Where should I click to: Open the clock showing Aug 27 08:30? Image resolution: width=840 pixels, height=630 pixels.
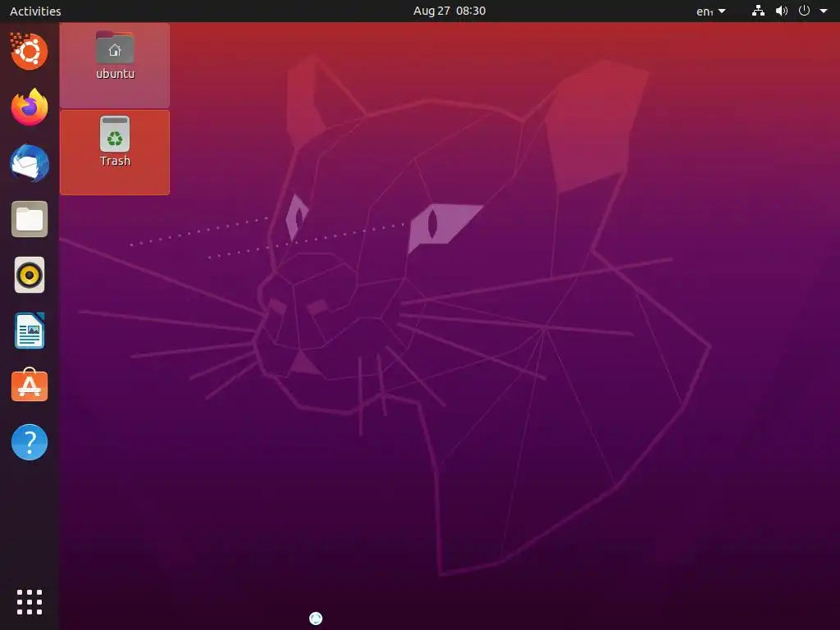450,11
